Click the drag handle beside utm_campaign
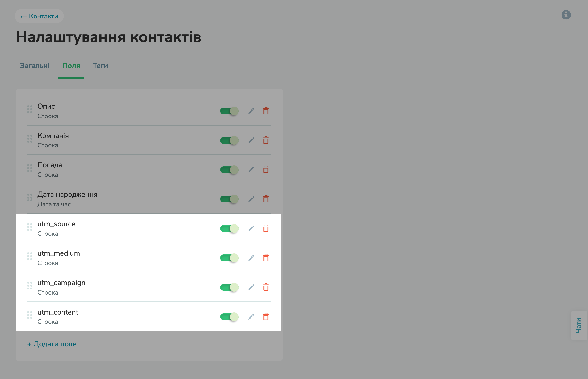The width and height of the screenshot is (588, 379). click(x=30, y=286)
